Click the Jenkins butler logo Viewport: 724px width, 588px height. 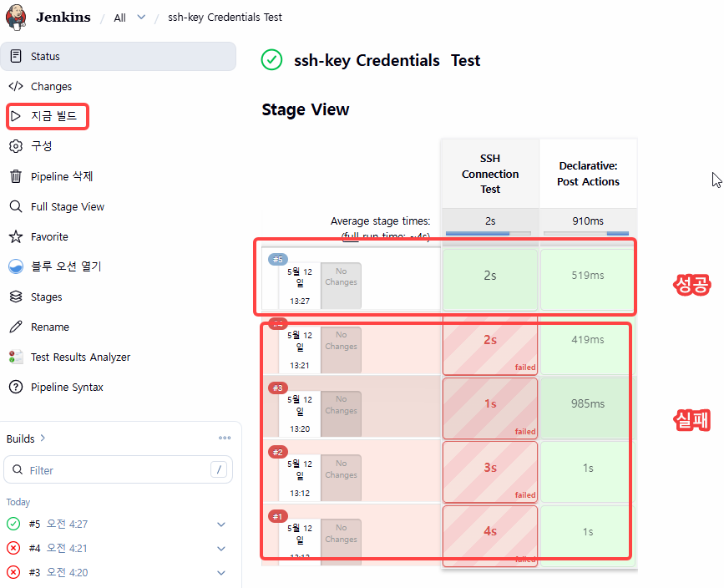coord(16,17)
